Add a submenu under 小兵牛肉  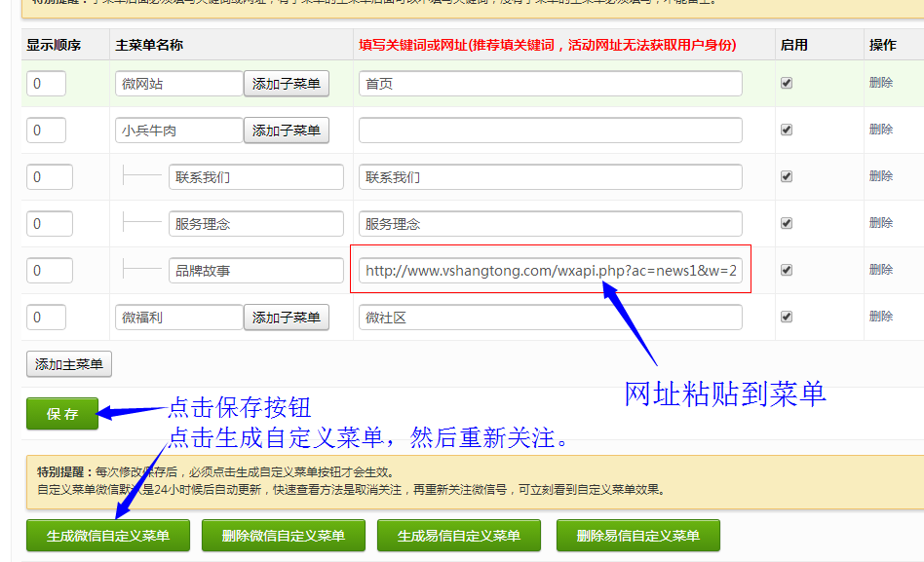click(x=287, y=131)
